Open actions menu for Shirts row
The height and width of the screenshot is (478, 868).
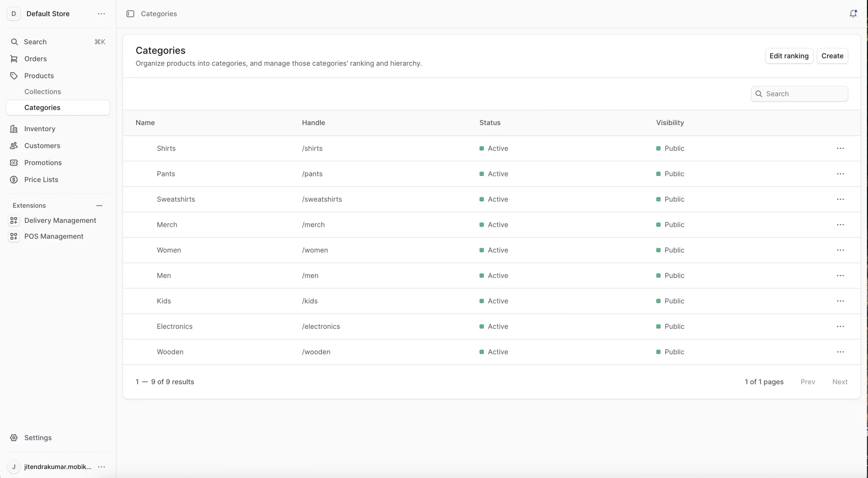tap(840, 148)
